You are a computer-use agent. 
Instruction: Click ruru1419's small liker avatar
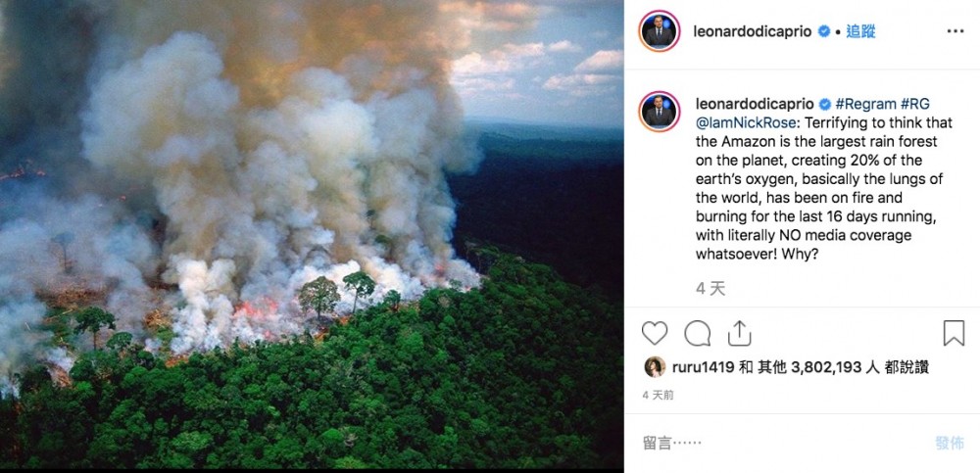point(654,367)
